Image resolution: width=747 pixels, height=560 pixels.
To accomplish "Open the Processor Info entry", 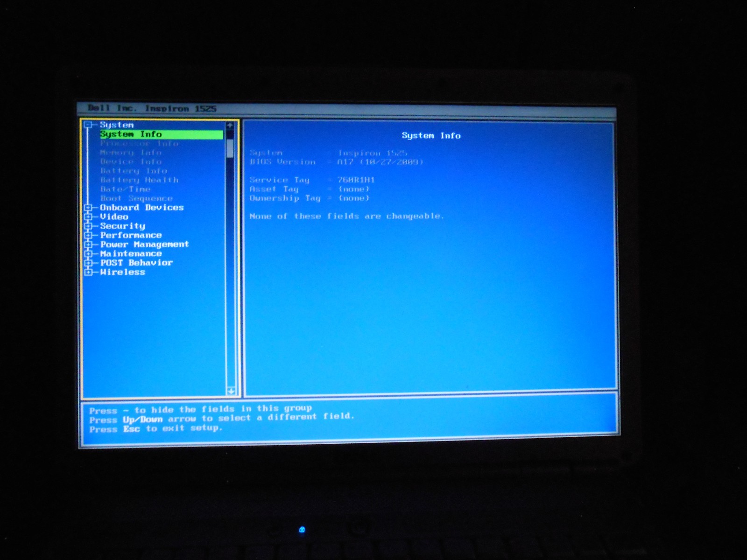I will (x=139, y=144).
